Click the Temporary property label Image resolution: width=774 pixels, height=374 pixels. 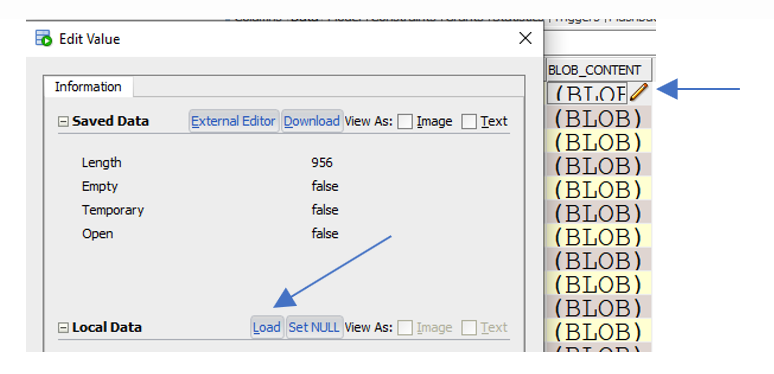pyautogui.click(x=113, y=210)
